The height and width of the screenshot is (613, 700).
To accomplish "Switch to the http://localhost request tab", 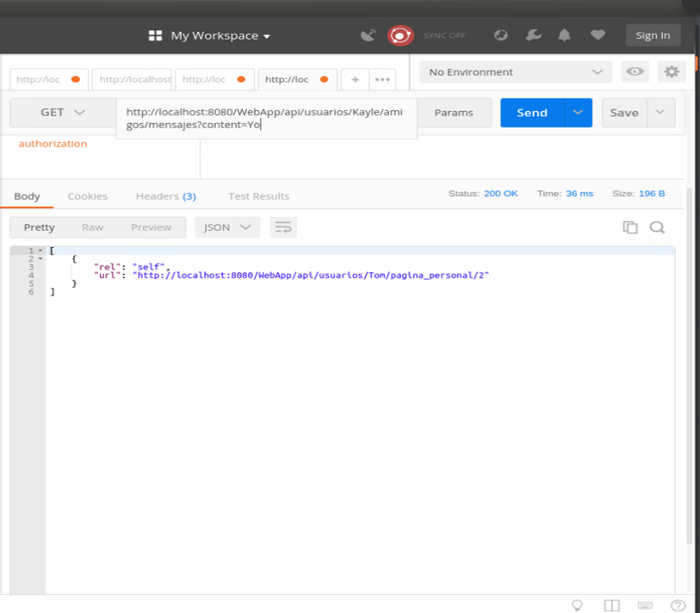I will [133, 79].
